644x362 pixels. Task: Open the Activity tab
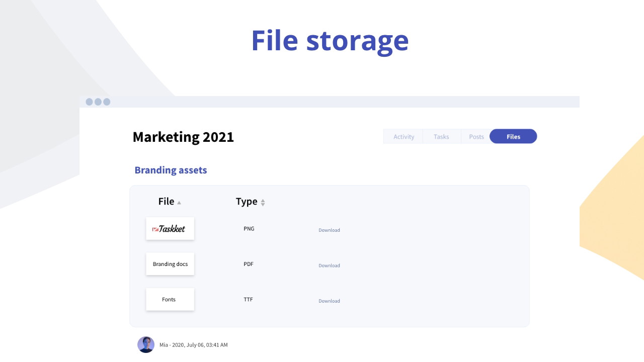click(404, 137)
